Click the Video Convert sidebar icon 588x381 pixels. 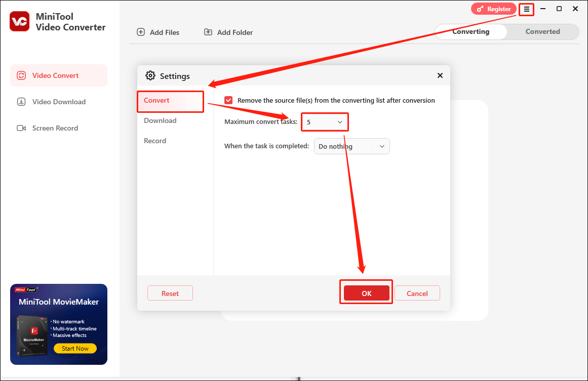21,75
